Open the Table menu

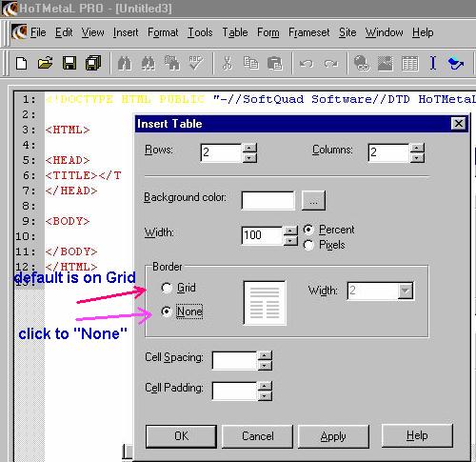coord(235,32)
